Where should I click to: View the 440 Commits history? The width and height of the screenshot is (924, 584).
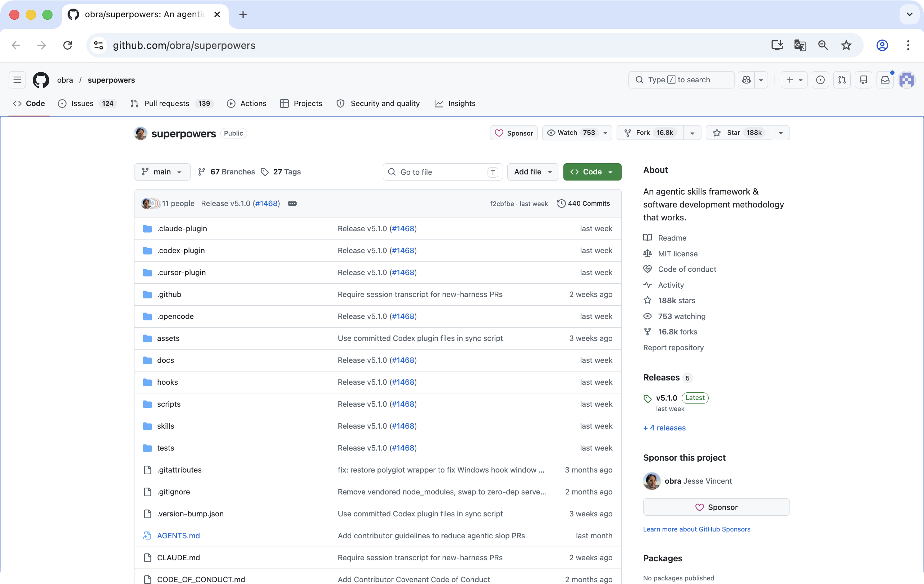[x=583, y=204]
